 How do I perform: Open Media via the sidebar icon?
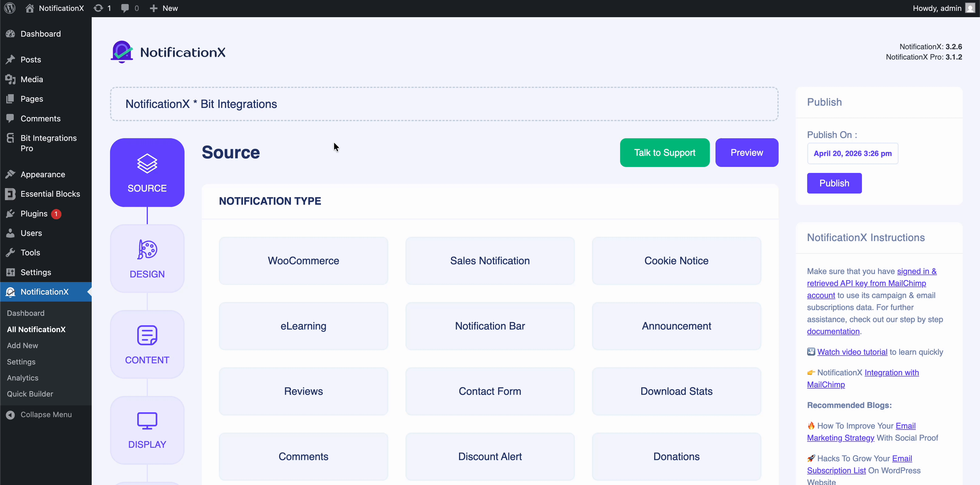[x=11, y=79]
